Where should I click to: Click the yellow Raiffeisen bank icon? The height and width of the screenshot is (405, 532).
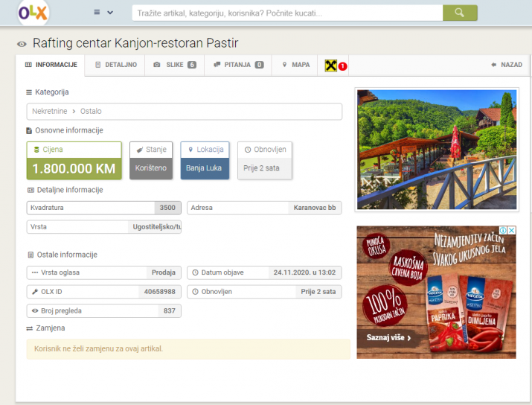tap(331, 66)
